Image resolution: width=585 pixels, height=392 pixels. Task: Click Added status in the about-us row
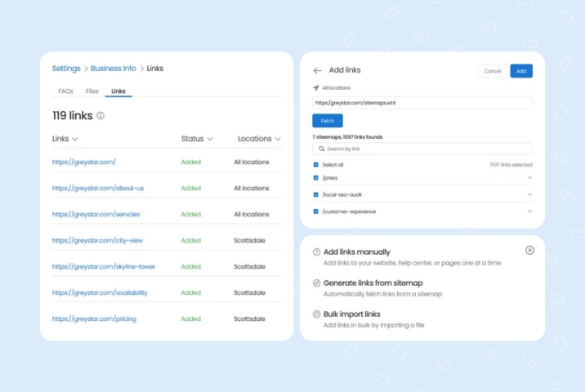coord(190,188)
